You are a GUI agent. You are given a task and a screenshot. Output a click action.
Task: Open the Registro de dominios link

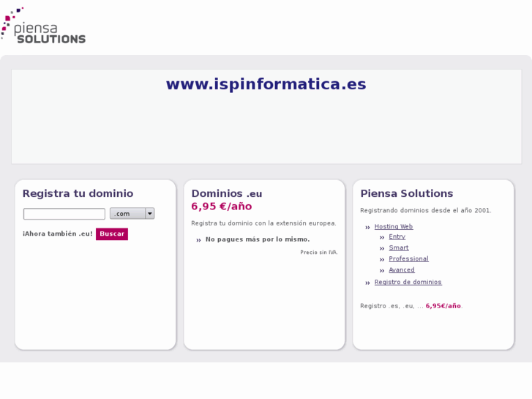[408, 282]
